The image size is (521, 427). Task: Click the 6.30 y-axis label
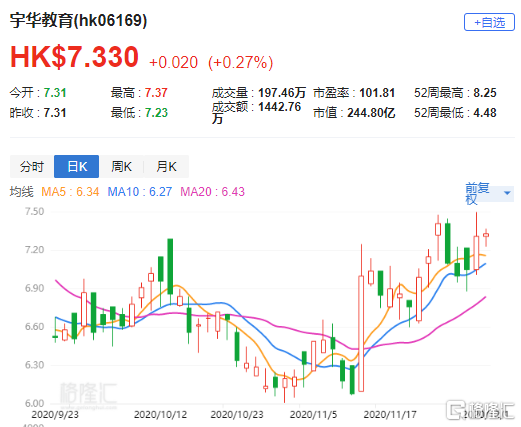tap(34, 365)
